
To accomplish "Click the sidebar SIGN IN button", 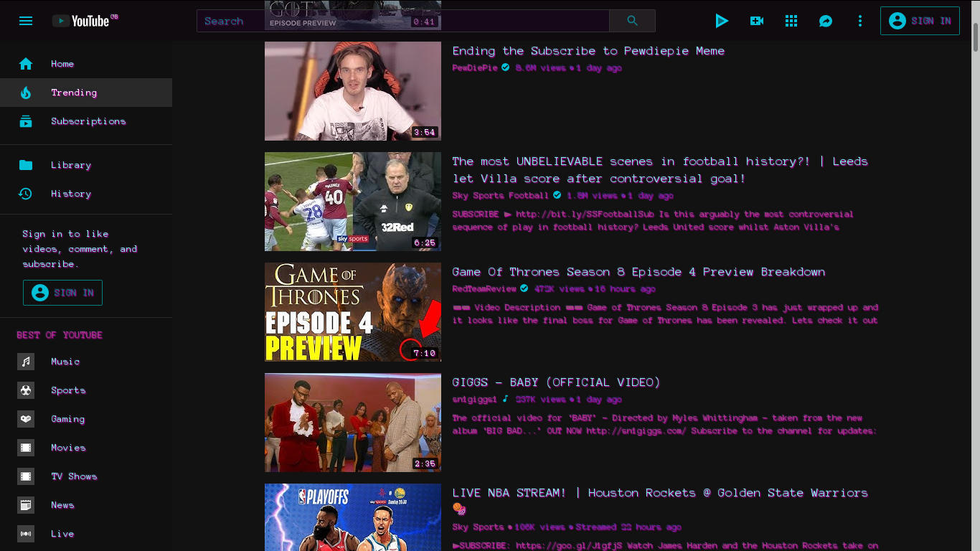I will 62,293.
